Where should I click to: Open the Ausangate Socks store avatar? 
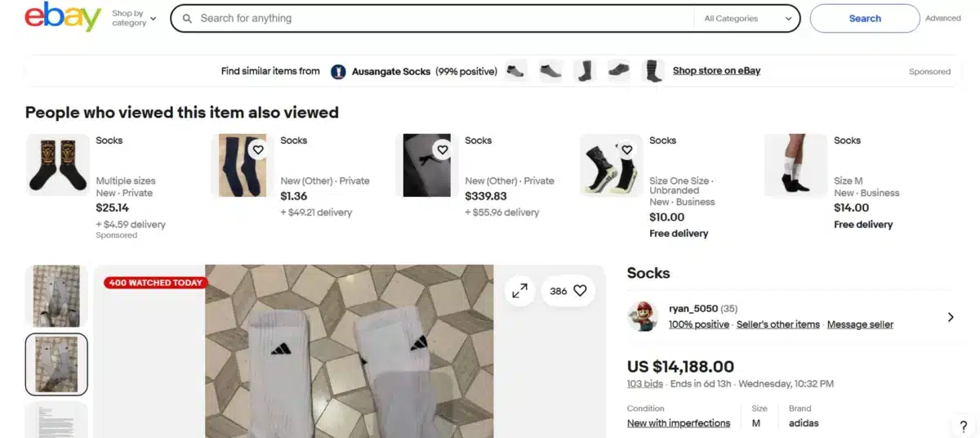(x=338, y=71)
